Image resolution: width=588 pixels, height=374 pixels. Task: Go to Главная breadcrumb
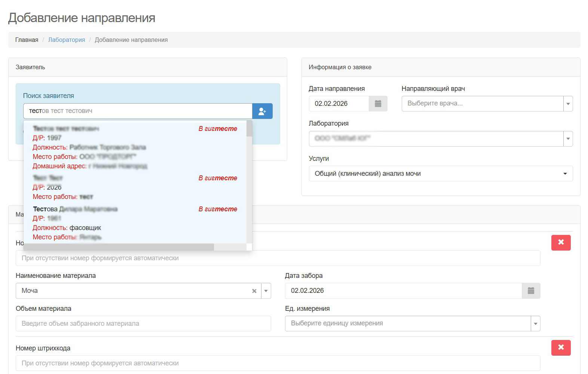click(x=27, y=40)
